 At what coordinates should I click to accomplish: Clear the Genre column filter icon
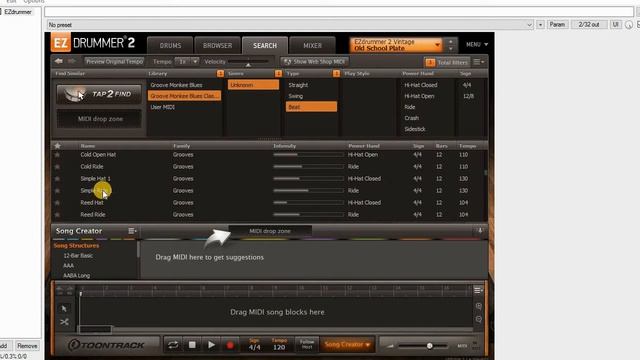(278, 73)
